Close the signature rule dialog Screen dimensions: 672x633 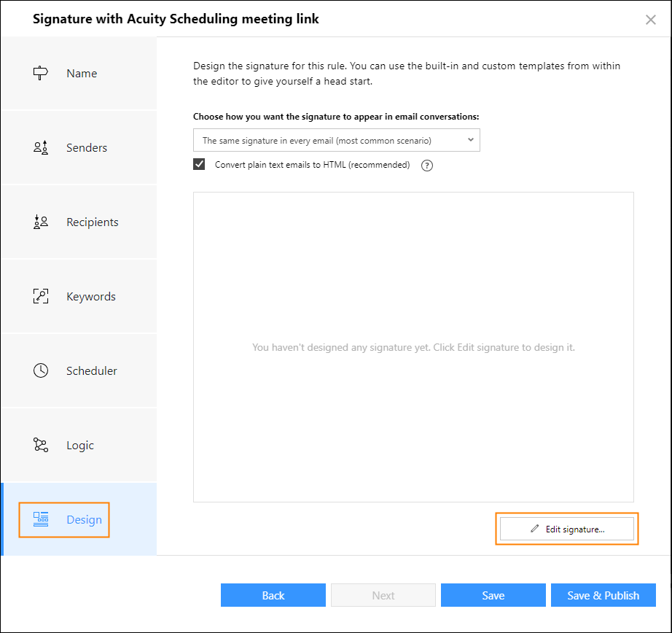pos(651,20)
